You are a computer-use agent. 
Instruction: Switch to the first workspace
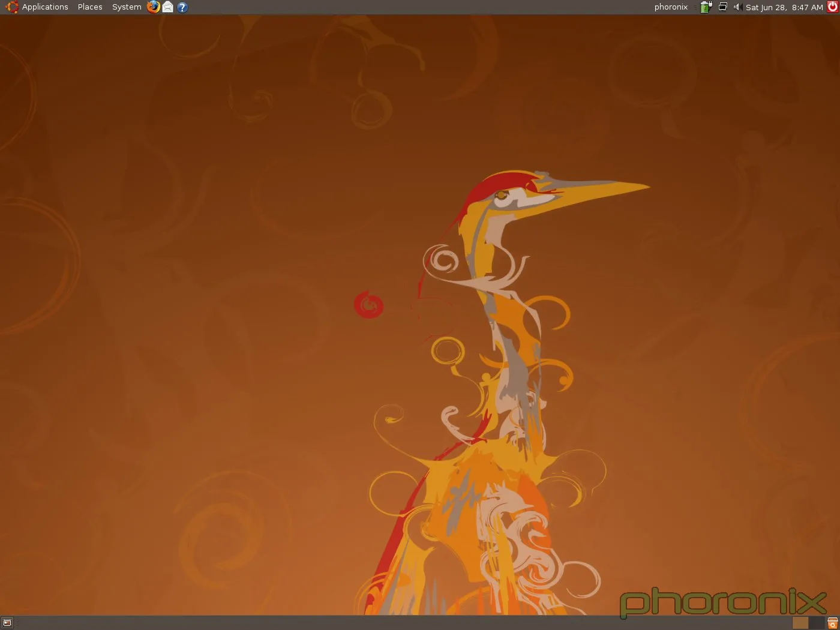[800, 623]
